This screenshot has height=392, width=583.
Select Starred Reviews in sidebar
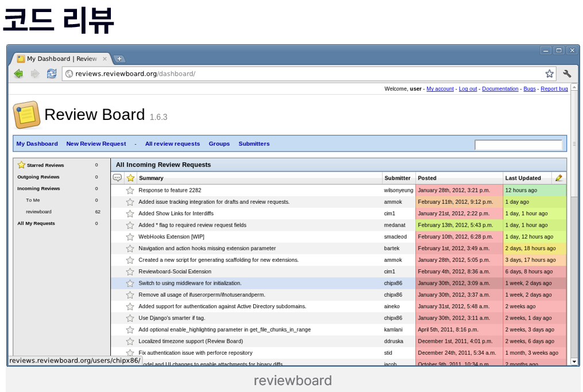point(45,165)
